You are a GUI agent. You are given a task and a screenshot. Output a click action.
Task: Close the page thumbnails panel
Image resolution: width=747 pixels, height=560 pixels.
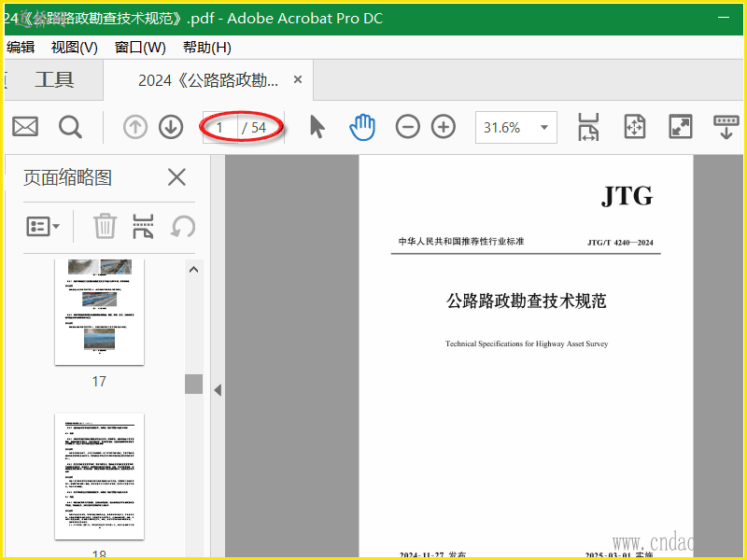point(176,177)
